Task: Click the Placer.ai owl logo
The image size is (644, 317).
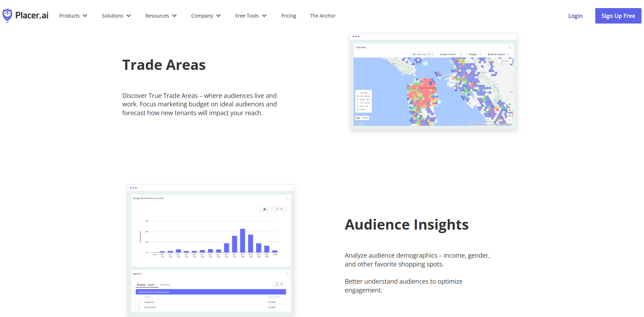Action: 7,15
